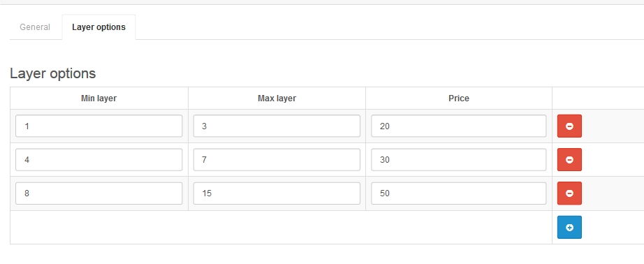Select the Layer options tab
Screen dimensions: 644x264
click(98, 27)
